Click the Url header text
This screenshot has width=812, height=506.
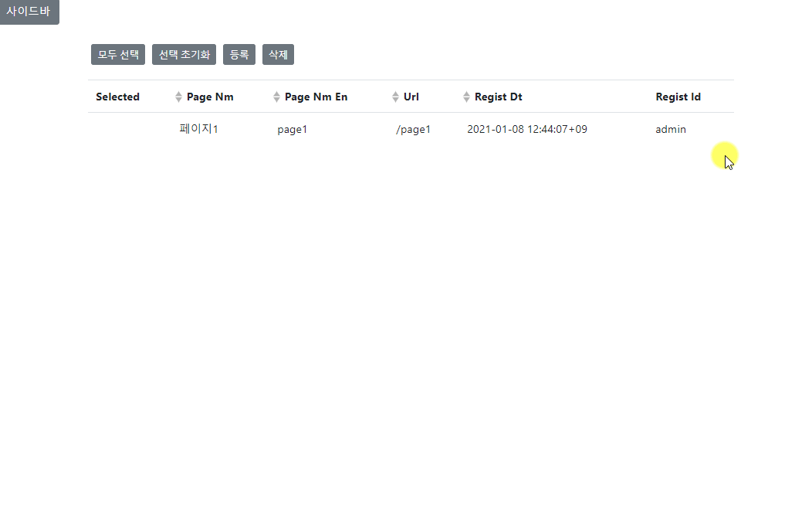click(x=411, y=97)
